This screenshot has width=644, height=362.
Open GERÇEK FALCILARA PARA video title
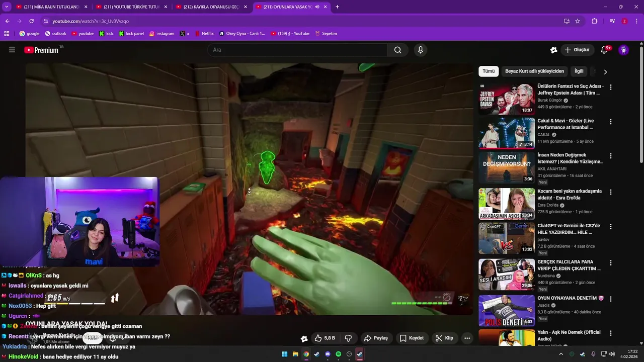pyautogui.click(x=569, y=265)
